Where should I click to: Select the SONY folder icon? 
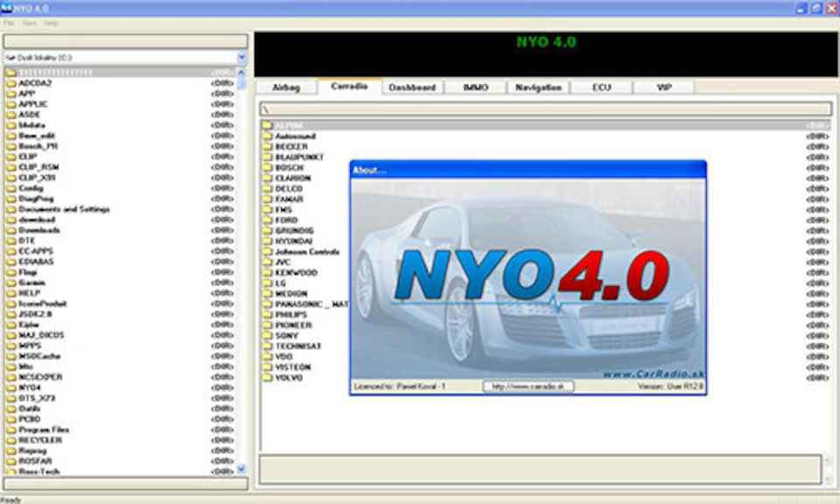(268, 335)
